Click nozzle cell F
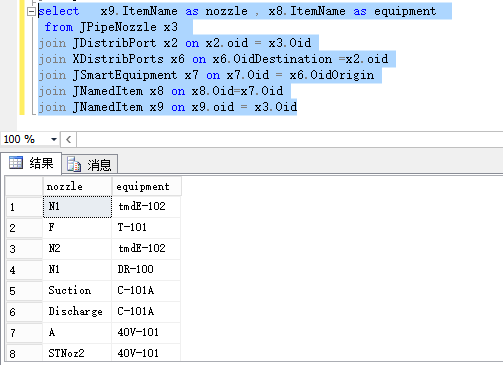 77,228
